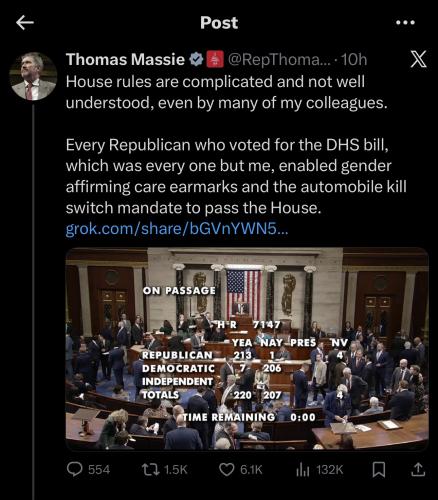View post analytics bar chart icon
The image size is (438, 500).
point(303,470)
